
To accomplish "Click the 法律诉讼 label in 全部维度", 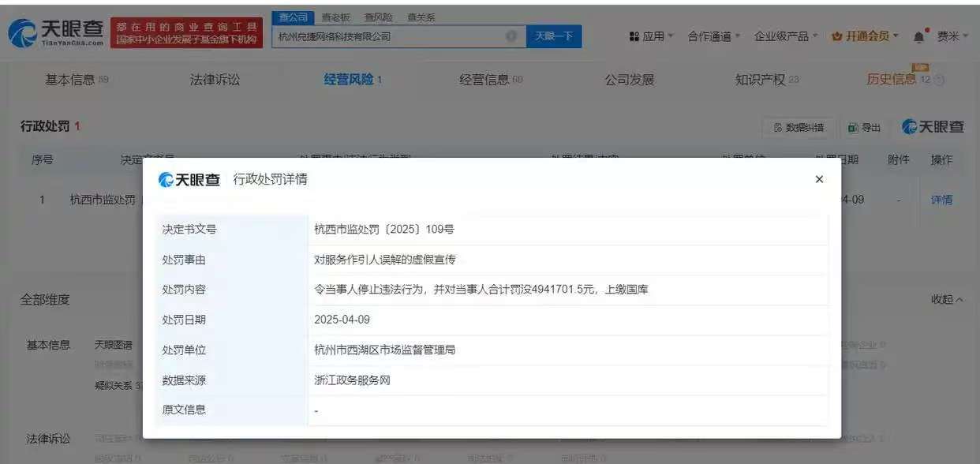I will tap(48, 439).
